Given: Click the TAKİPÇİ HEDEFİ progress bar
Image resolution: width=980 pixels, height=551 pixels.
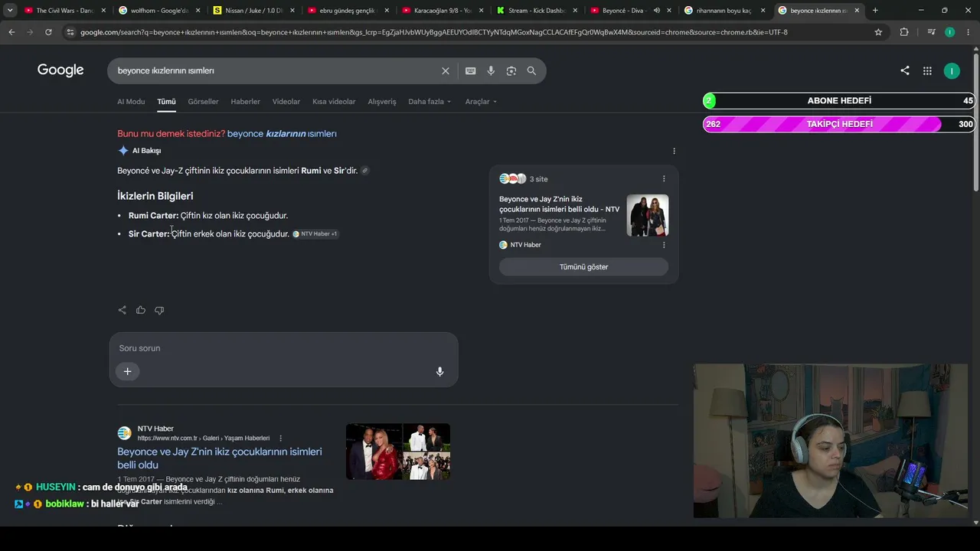Looking at the screenshot, I should tap(839, 124).
